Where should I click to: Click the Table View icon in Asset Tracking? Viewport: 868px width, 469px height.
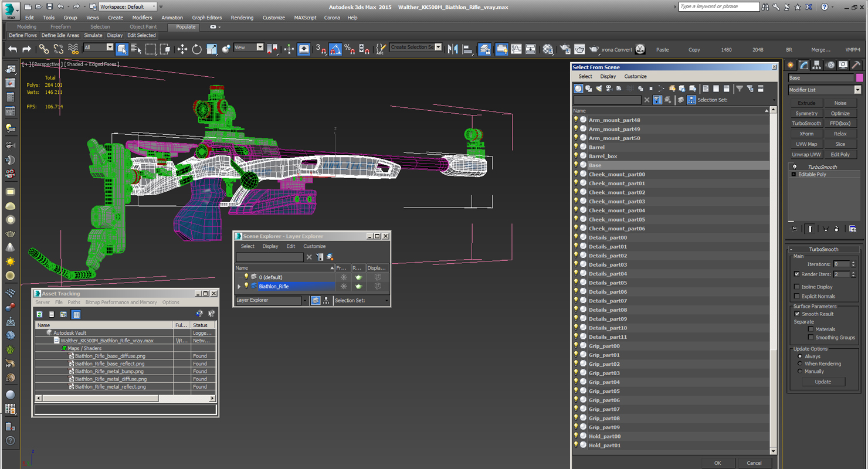(76, 315)
